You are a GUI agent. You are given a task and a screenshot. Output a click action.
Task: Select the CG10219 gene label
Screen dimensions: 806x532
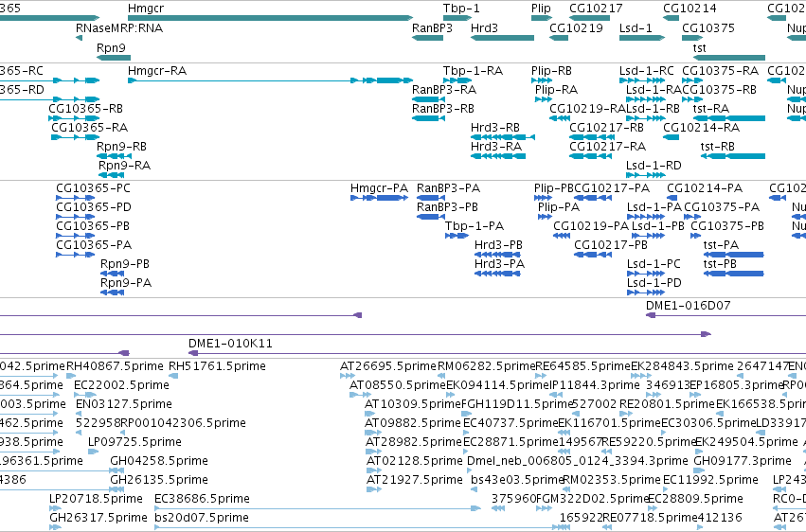pos(576,27)
